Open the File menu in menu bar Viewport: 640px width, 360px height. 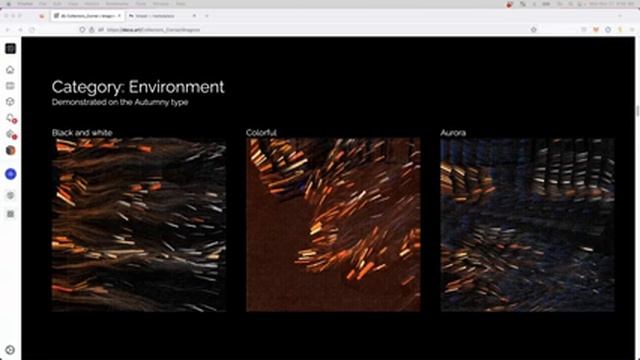[x=43, y=4]
